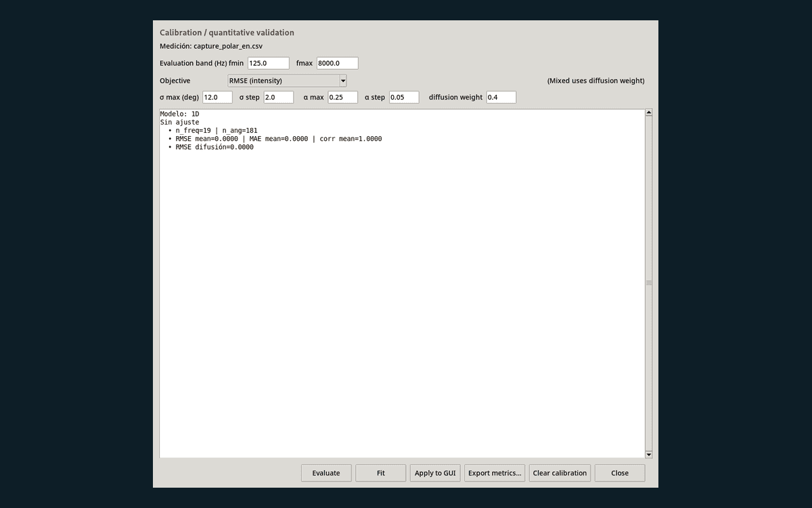Click the results scrollbar up arrow
812x508 pixels.
pos(649,112)
